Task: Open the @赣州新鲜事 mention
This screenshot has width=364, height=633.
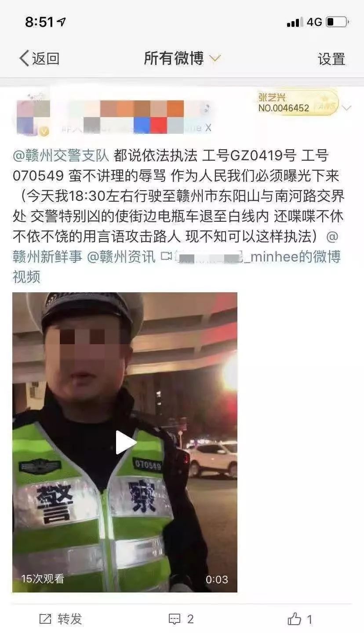Action: pos(47,257)
